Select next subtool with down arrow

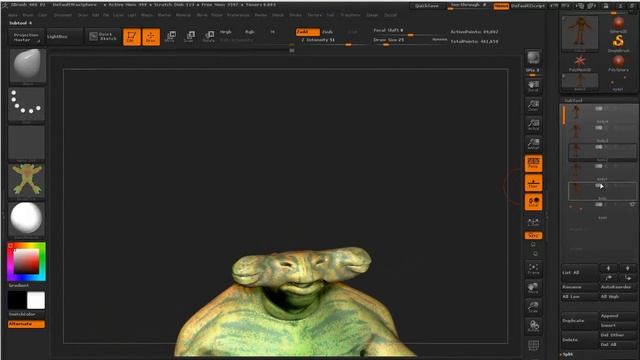tap(627, 268)
